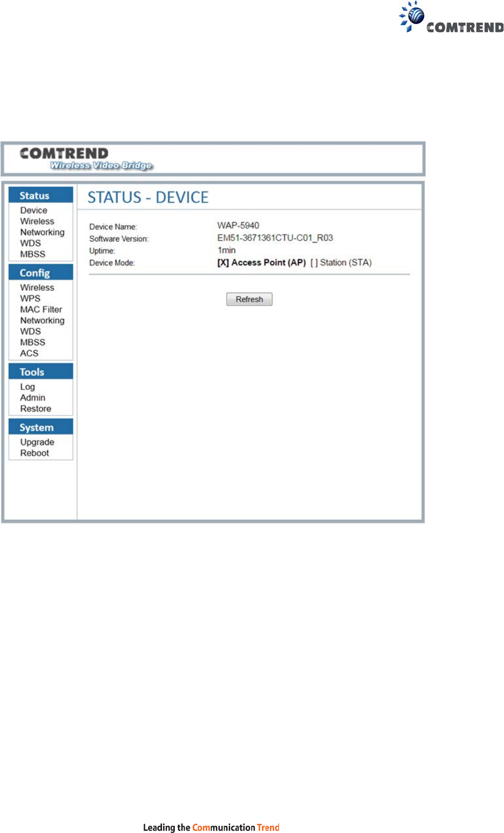The width and height of the screenshot is (504, 833).
Task: Open Wireless under Config
Action: click(37, 287)
